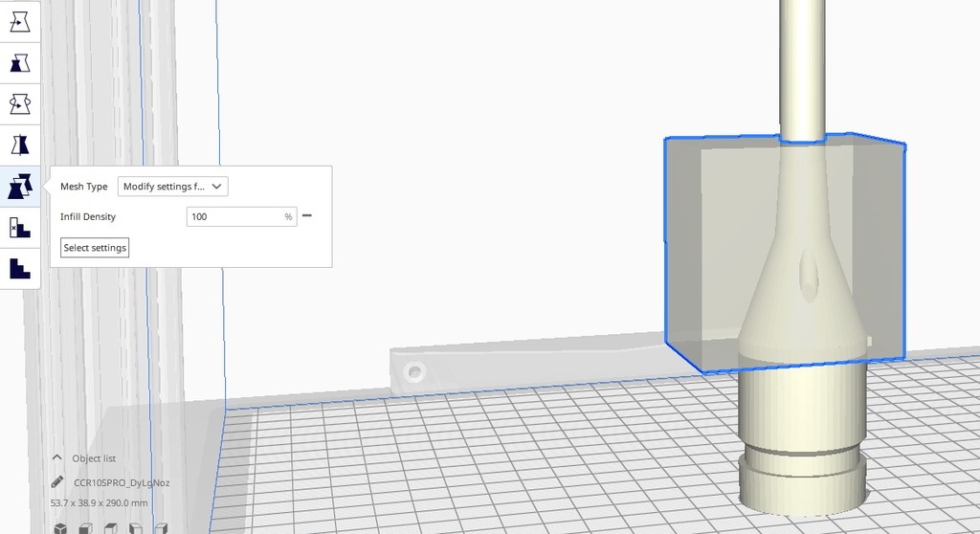Click the Mesh Type label
Viewport: 980px width, 534px height.
pyautogui.click(x=84, y=187)
